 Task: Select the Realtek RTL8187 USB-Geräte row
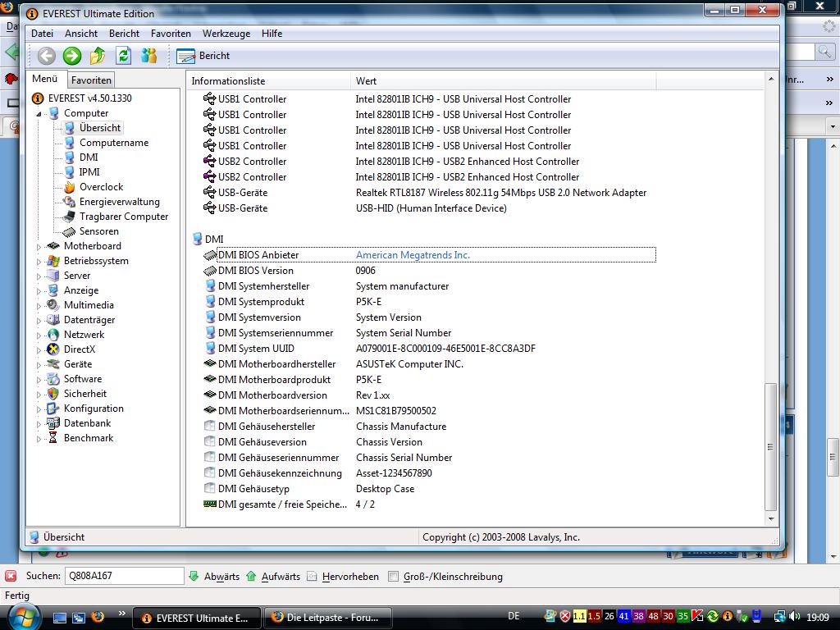pos(428,192)
